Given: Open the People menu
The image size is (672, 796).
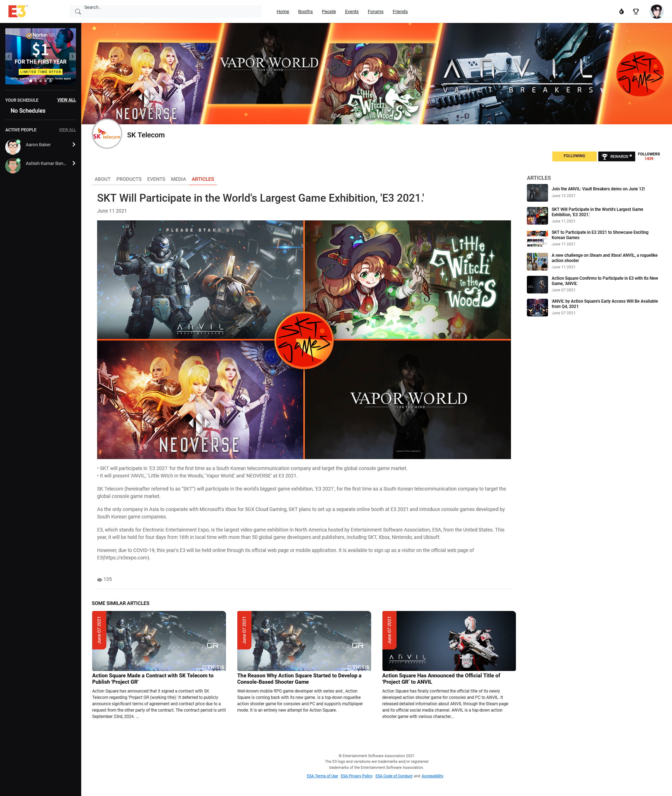Looking at the screenshot, I should point(329,11).
